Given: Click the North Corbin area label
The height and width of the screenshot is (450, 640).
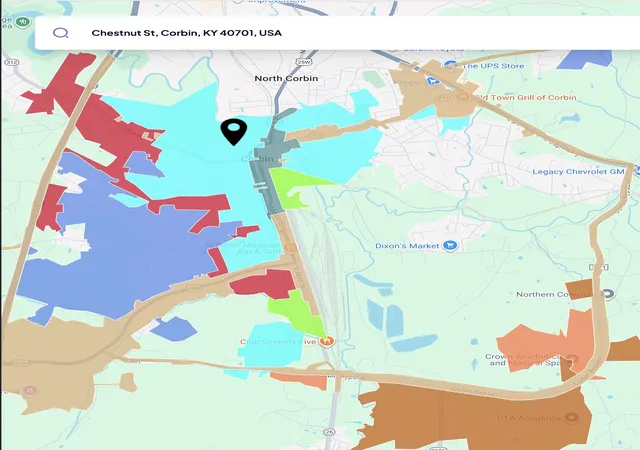Looking at the screenshot, I should tap(286, 78).
